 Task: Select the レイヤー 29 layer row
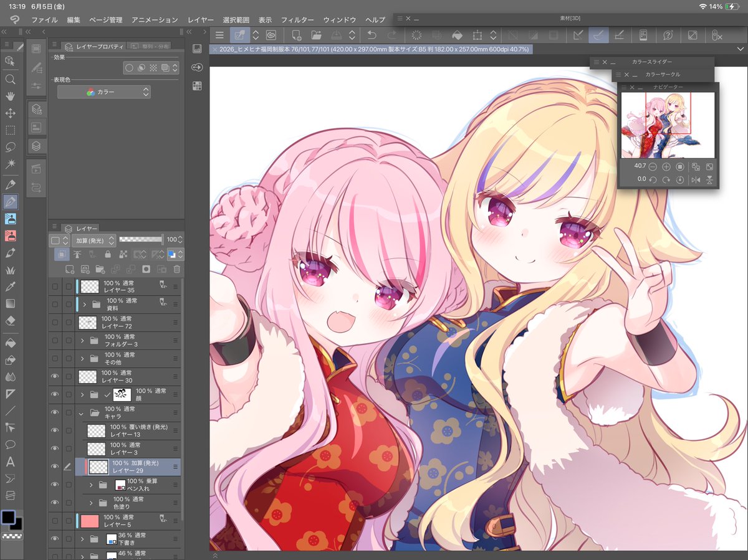pos(128,467)
